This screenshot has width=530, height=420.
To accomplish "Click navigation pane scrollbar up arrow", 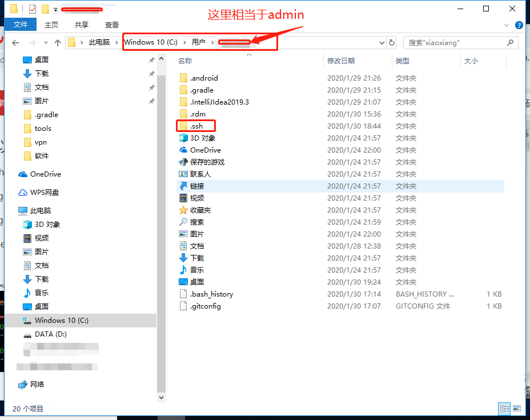I will point(161,59).
